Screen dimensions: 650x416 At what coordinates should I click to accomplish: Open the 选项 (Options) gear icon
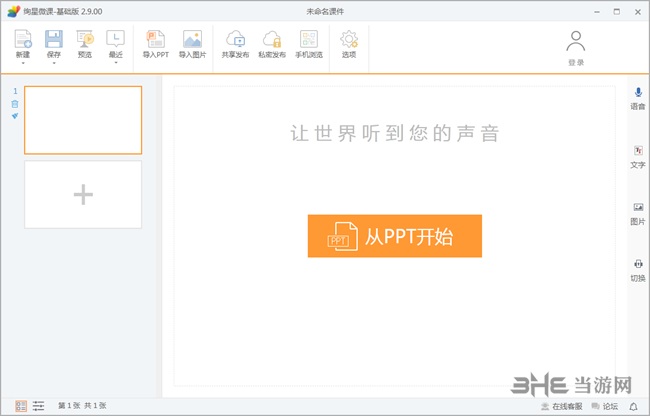tap(349, 39)
